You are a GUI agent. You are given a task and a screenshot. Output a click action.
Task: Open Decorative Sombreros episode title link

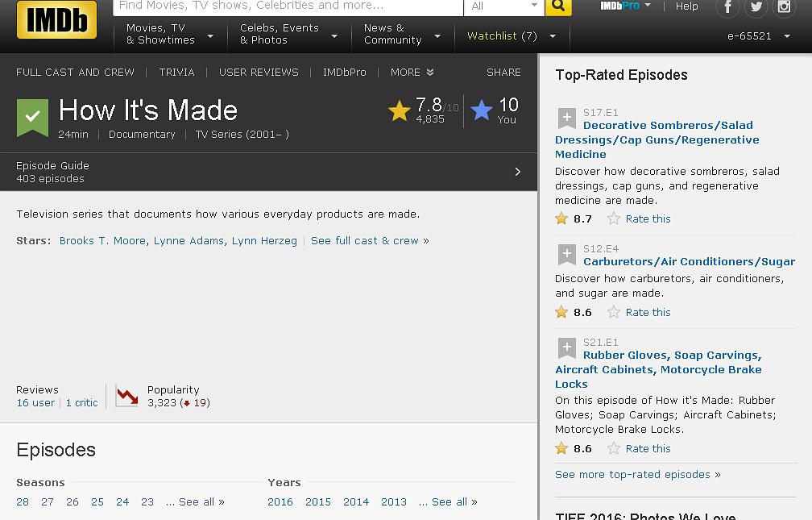657,140
